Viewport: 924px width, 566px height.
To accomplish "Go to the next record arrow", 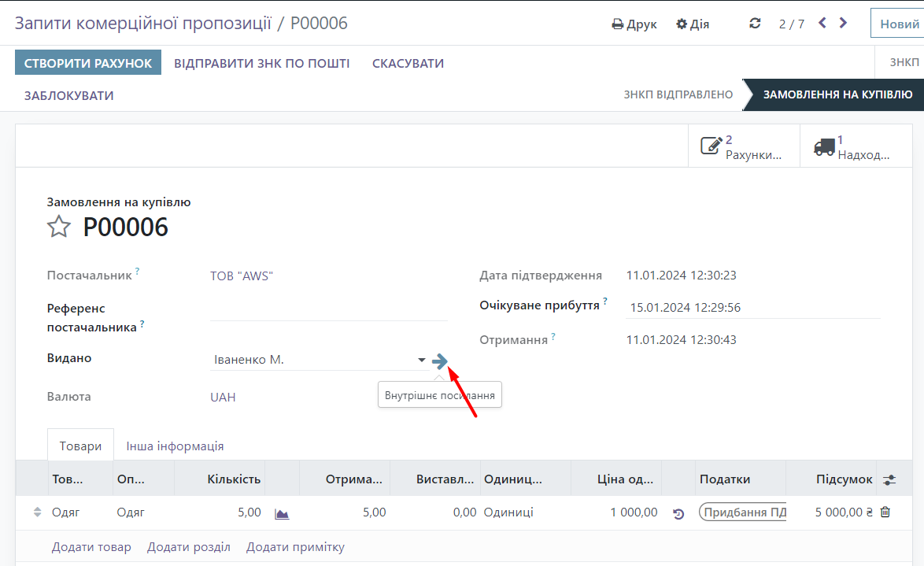I will click(844, 24).
